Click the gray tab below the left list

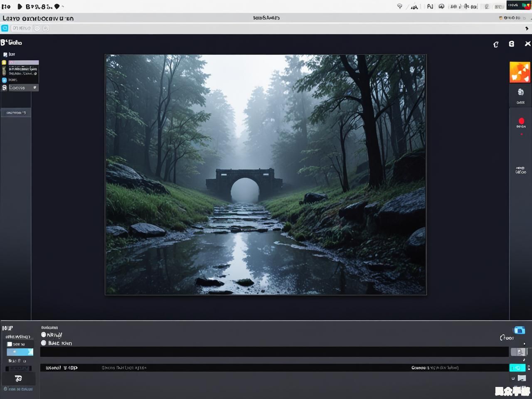tap(16, 113)
